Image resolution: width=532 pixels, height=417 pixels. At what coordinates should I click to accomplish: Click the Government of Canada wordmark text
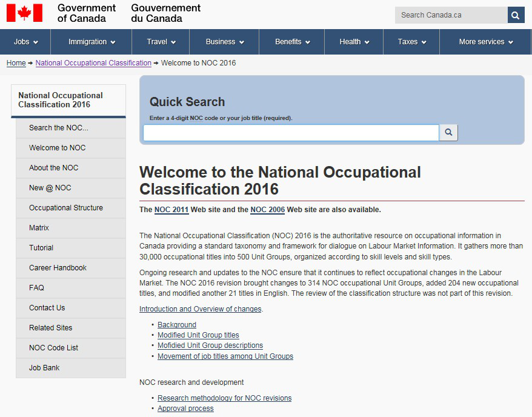[x=87, y=13]
